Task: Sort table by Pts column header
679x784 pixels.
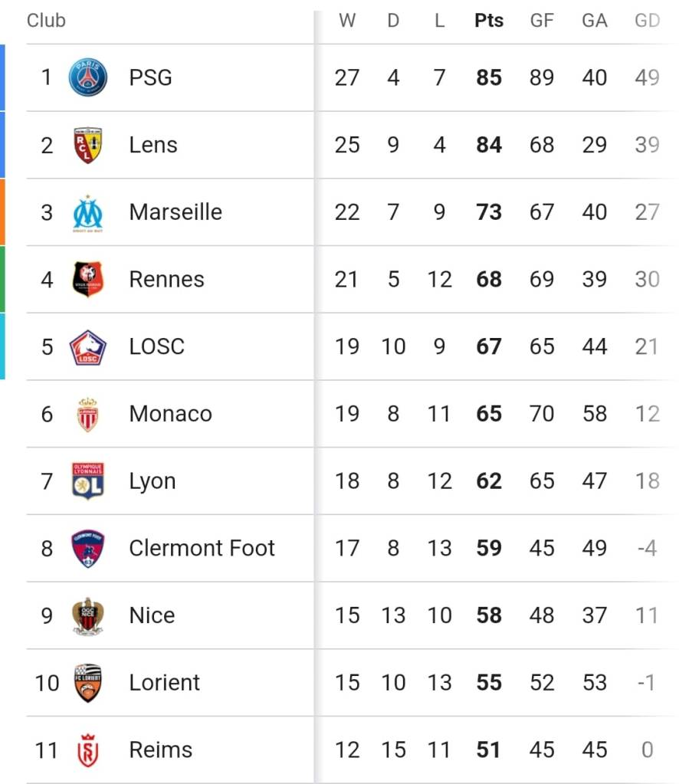Action: (x=489, y=21)
